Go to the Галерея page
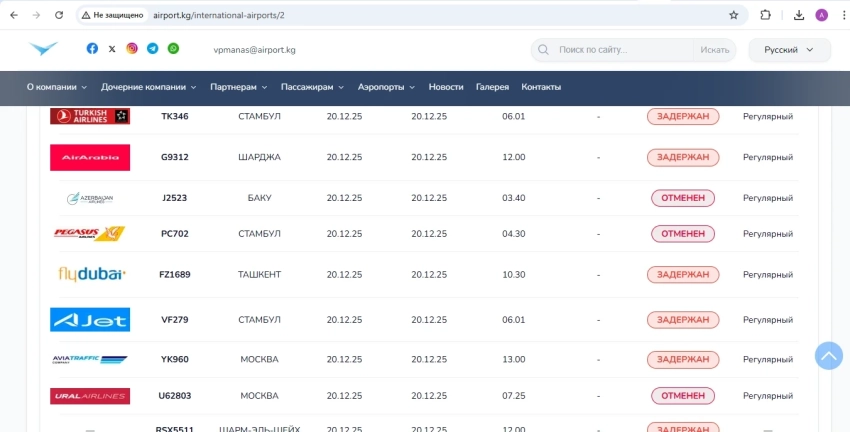This screenshot has height=432, width=850. 492,87
